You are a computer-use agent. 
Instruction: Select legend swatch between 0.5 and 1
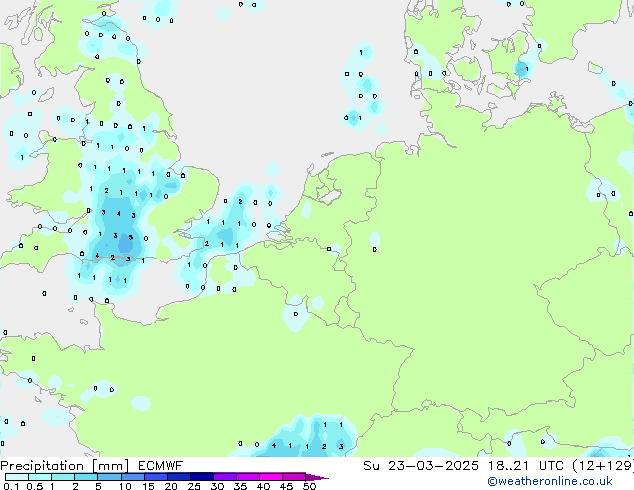coord(40,477)
